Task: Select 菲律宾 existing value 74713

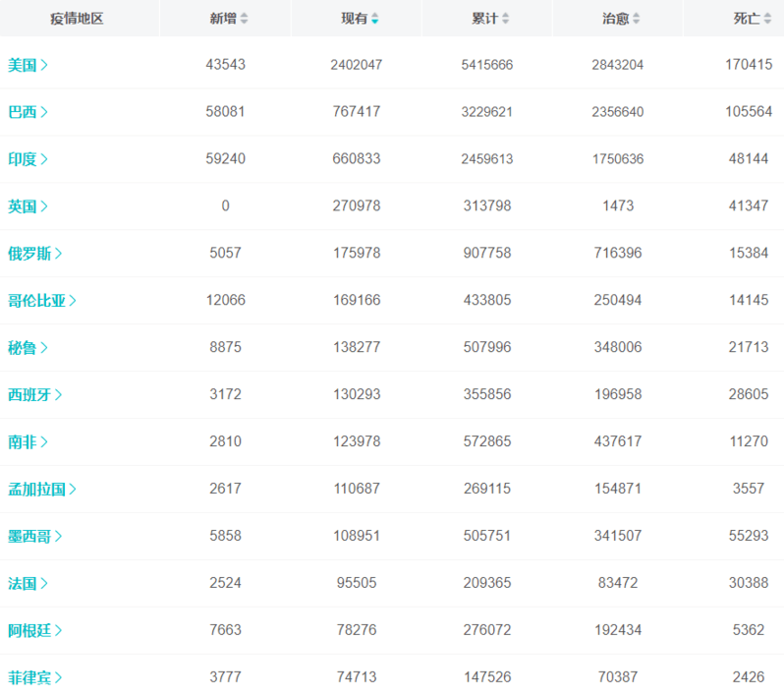Action: (x=357, y=676)
